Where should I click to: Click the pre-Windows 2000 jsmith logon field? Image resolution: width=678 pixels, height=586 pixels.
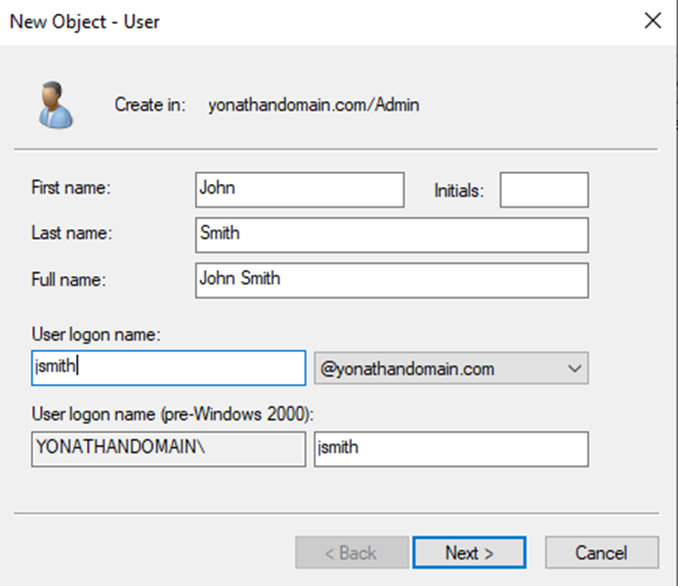(451, 449)
